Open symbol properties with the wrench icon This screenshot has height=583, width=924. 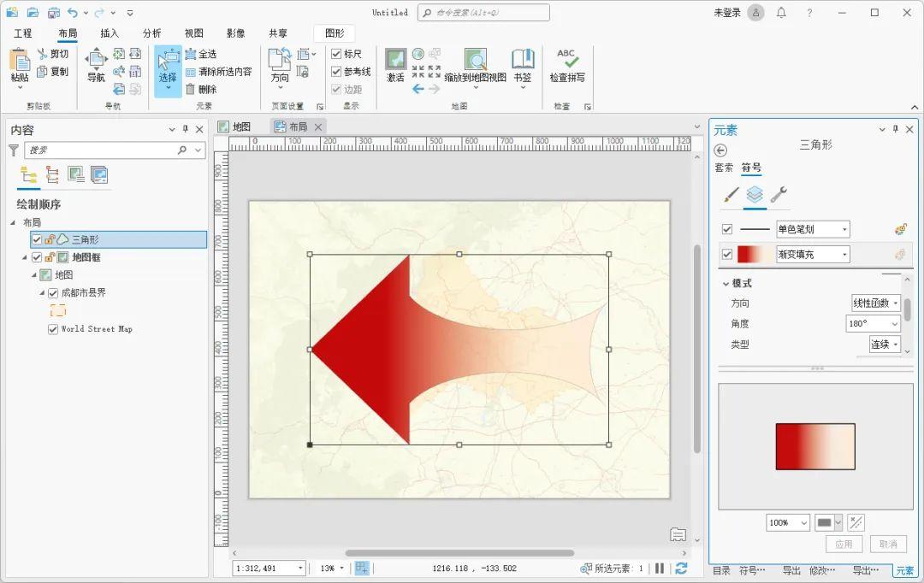779,195
